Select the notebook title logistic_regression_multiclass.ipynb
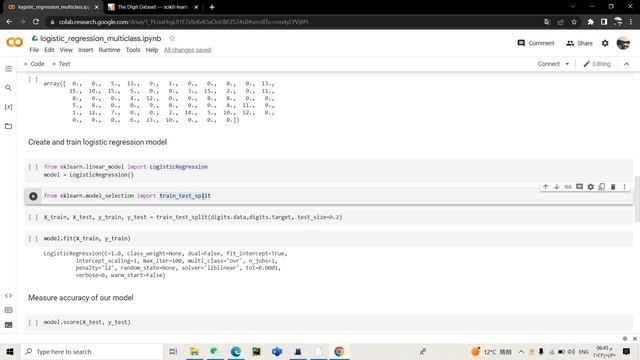Viewport: 640px width, 360px height. 100,38
